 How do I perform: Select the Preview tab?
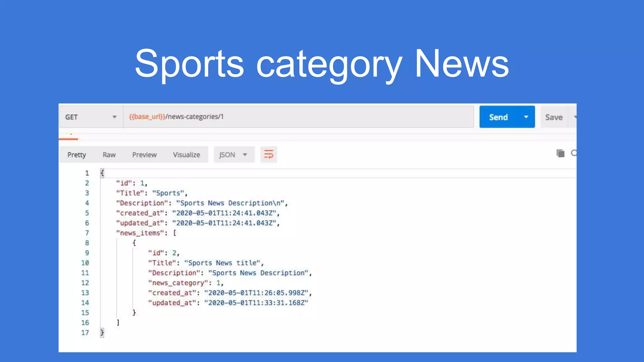[x=144, y=155]
